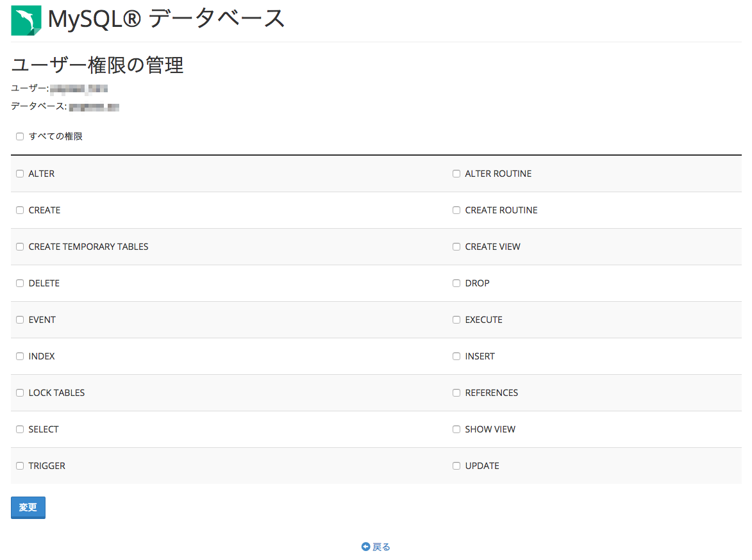Enable the DELETE privilege checkbox

[20, 283]
